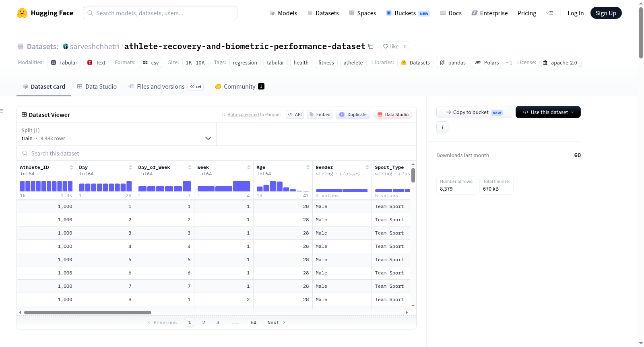Open the sarveshchhetri user profile link
The image size is (644, 347).
(95, 46)
